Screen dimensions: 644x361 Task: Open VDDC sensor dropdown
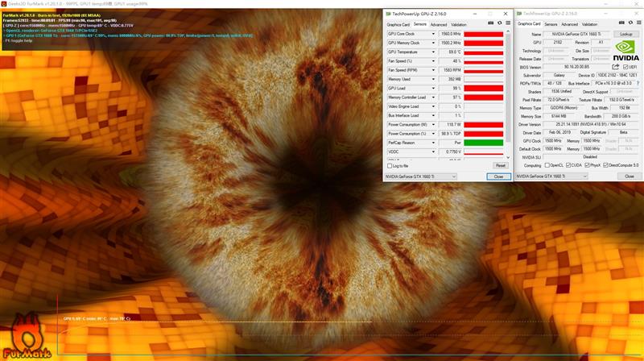coord(433,151)
